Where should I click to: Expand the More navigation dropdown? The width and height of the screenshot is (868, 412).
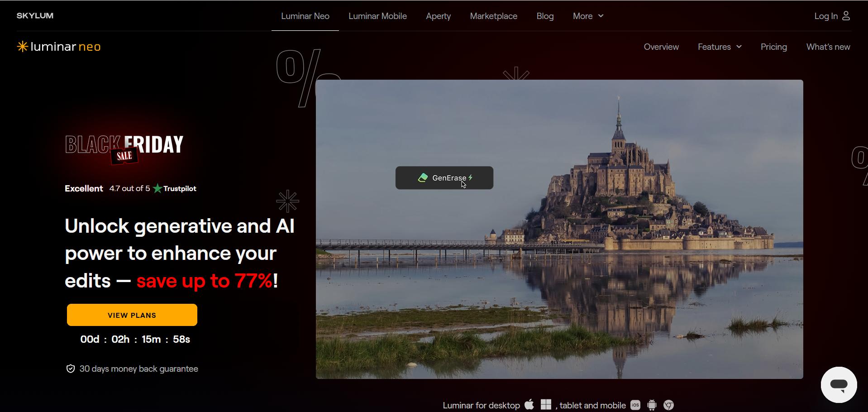pos(587,16)
